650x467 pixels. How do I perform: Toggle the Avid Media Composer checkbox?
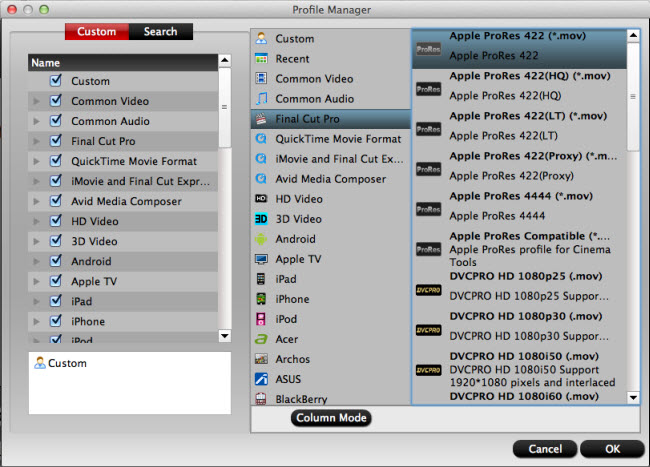(56, 201)
